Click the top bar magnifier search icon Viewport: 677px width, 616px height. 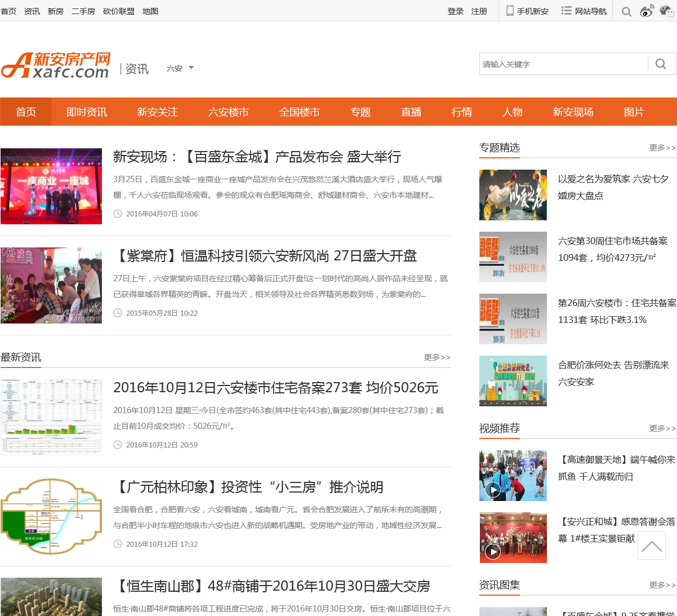pyautogui.click(x=626, y=11)
